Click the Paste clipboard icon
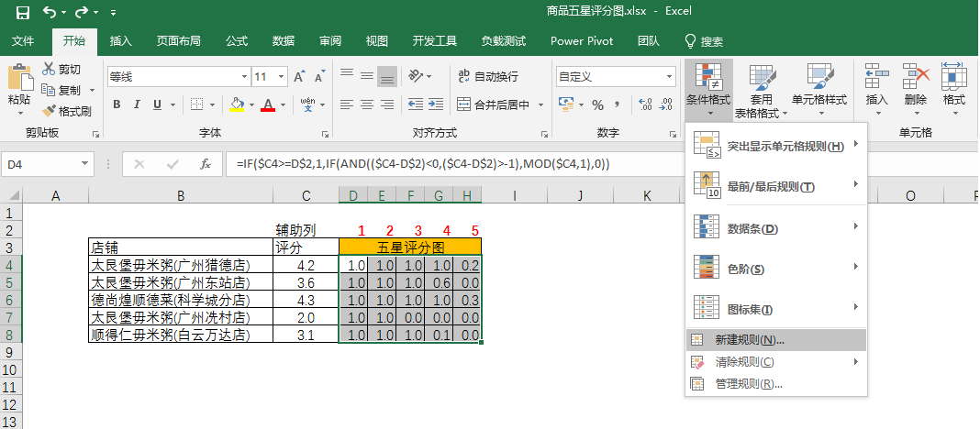This screenshot has height=429, width=980. pos(19,77)
